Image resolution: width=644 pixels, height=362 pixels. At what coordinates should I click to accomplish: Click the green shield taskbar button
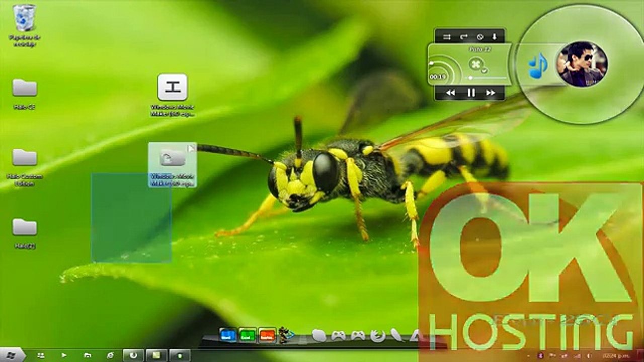pyautogui.click(x=180, y=355)
